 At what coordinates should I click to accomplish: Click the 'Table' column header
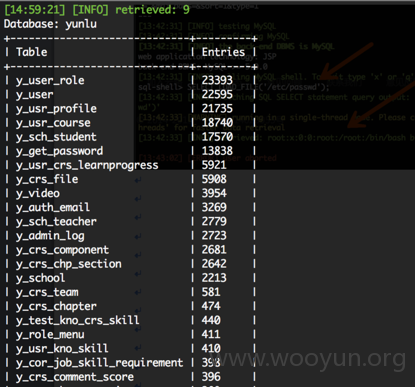pos(32,52)
